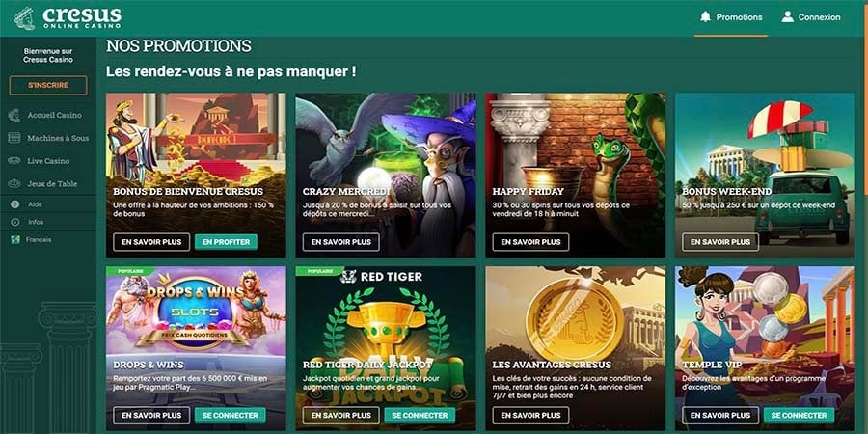868x434 pixels.
Task: Click the Live Casino sidebar icon
Action: (14, 160)
